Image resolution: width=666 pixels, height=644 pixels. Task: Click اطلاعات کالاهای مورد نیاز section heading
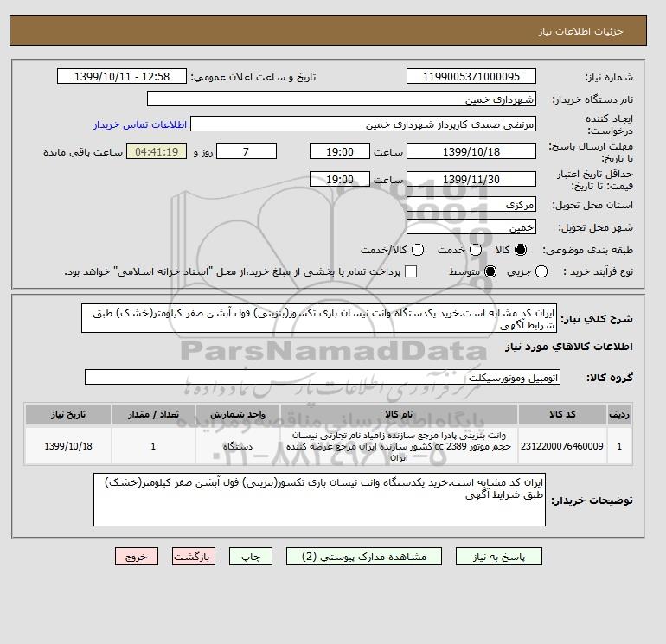click(x=569, y=347)
